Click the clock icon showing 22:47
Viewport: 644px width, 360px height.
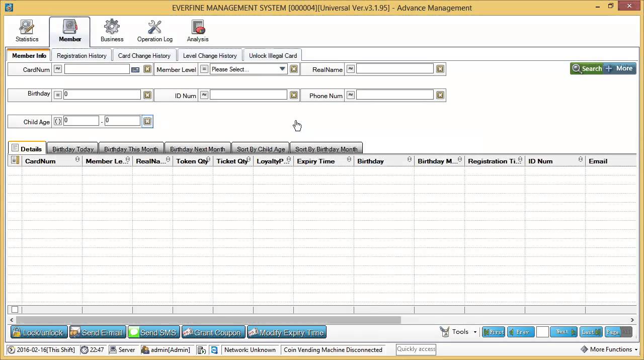[x=85, y=349]
